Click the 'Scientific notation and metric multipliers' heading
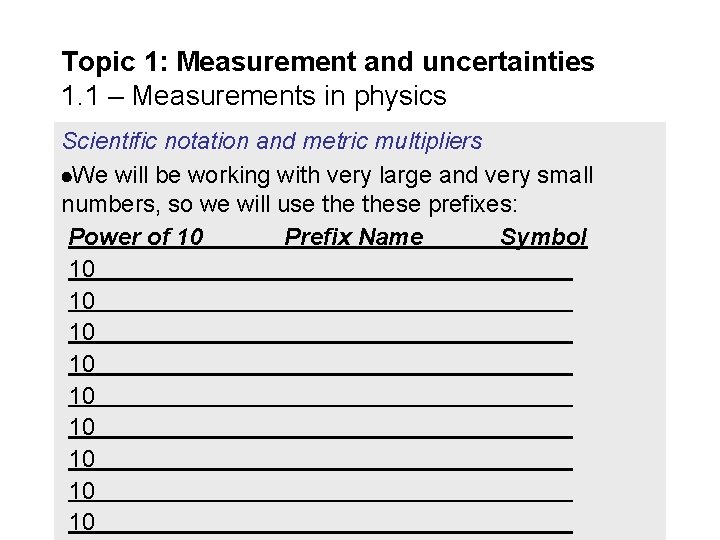Image resolution: width=720 pixels, height=540 pixels. coord(272,141)
